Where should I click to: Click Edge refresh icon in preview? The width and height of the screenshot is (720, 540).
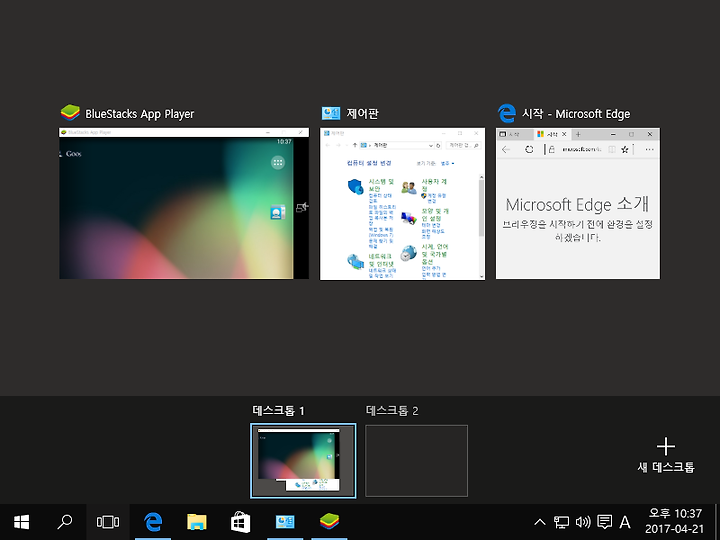(x=529, y=150)
